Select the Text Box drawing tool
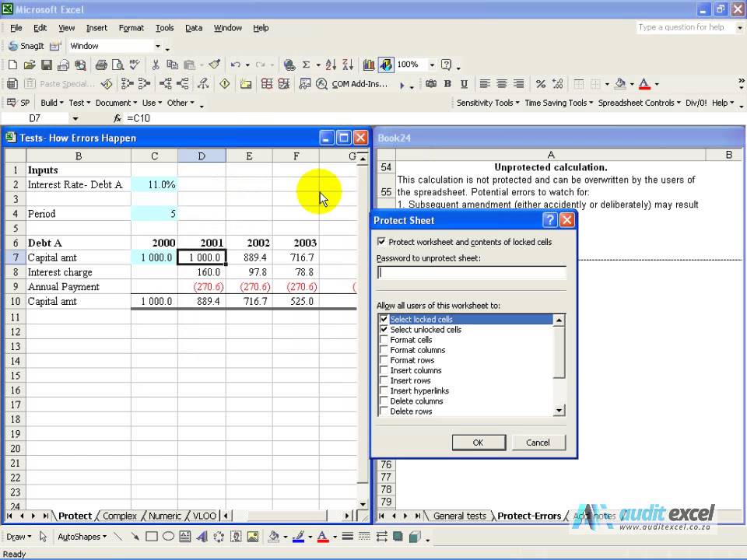Viewport: 747px width, 560px height. pyautogui.click(x=185, y=537)
